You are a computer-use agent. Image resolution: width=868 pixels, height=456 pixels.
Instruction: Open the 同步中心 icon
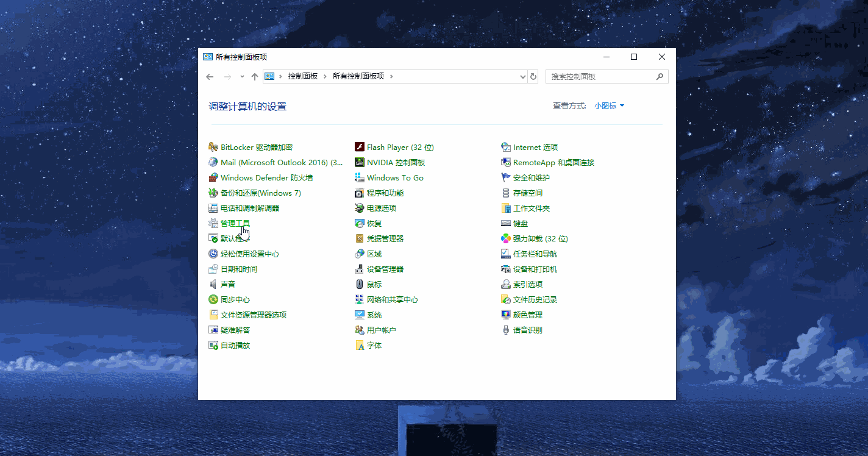click(213, 299)
